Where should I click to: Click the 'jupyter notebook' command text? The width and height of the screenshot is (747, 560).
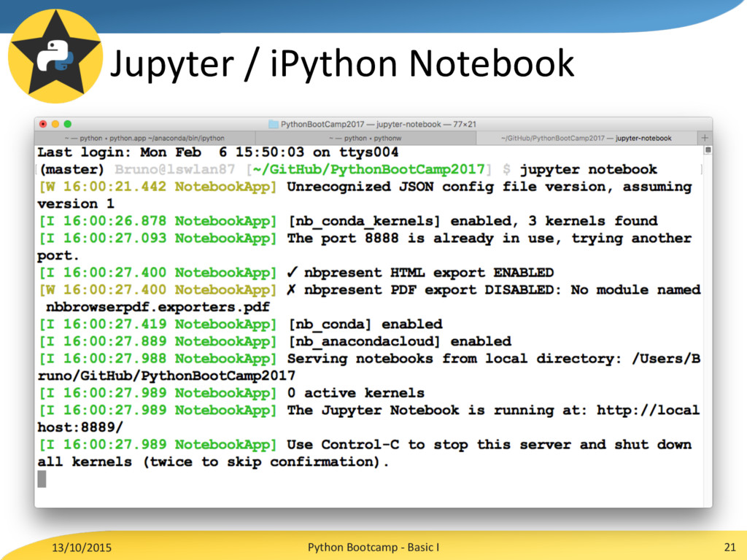(x=589, y=169)
